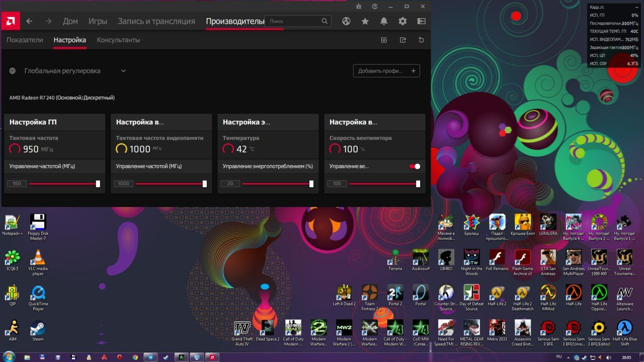Viewport: 644px width, 362px height.
Task: Open notifications bell icon
Action: pyautogui.click(x=384, y=21)
